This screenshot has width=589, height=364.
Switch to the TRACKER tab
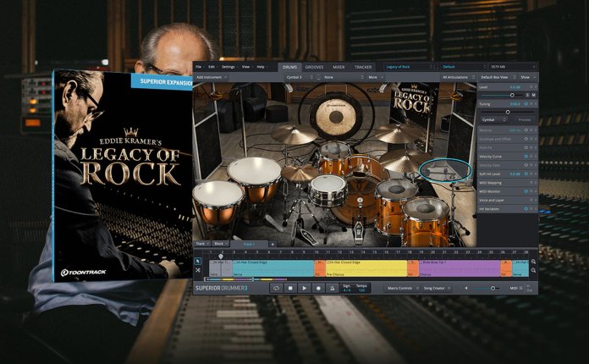363,67
